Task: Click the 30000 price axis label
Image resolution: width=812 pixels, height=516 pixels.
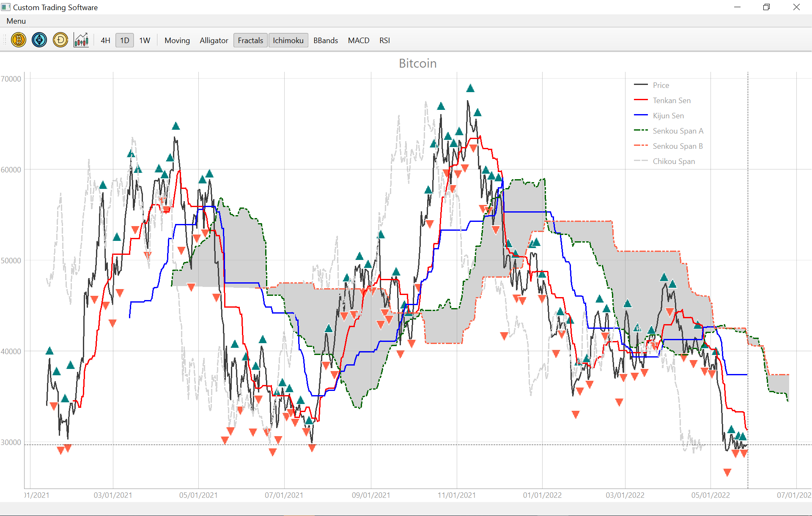Action: pos(11,442)
